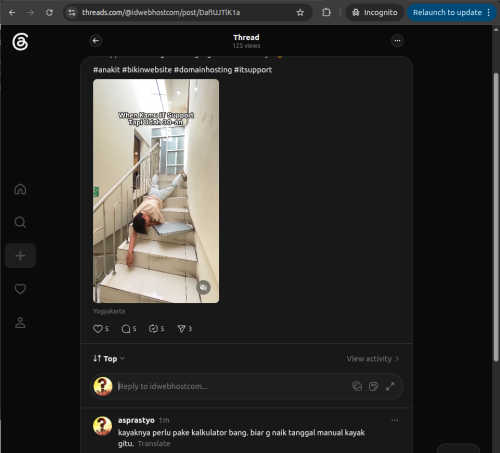
Task: Click the comment timestamp '1m'
Action: pyautogui.click(x=164, y=420)
